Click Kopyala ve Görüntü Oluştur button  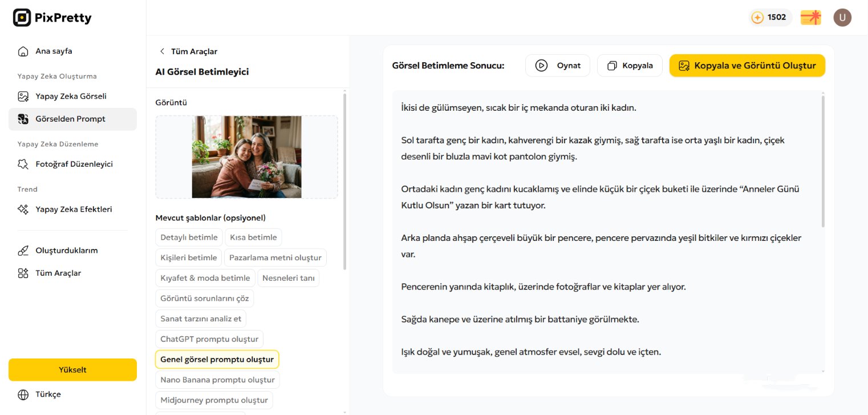click(747, 66)
